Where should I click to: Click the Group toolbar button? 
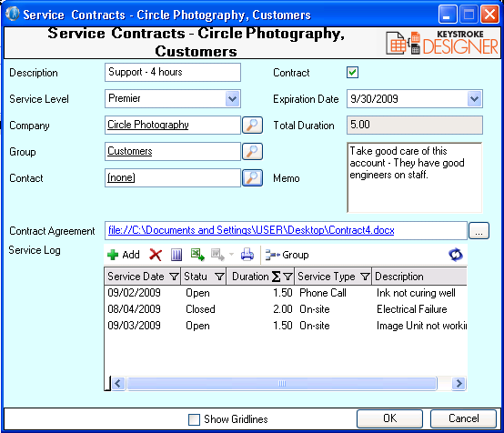tap(287, 255)
